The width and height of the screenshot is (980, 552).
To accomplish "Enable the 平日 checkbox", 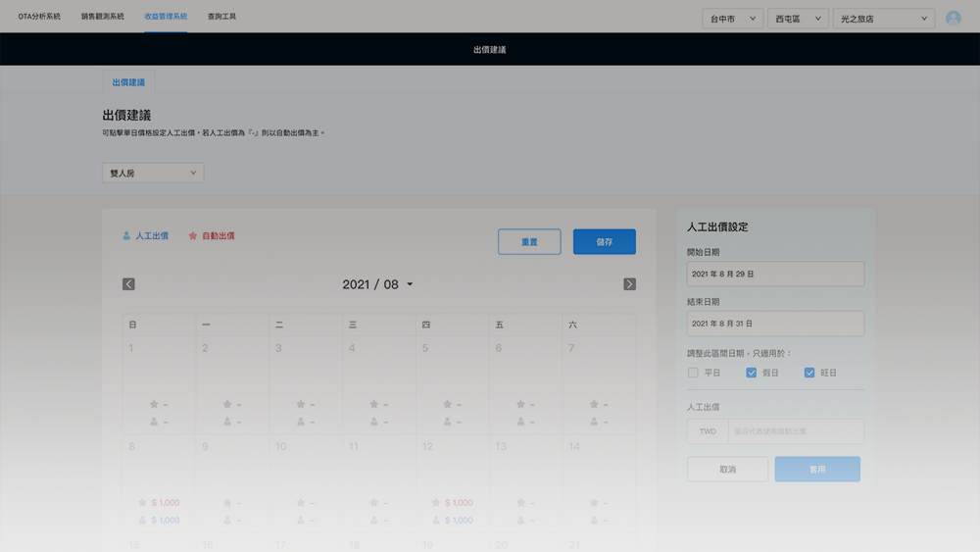I will (x=693, y=373).
